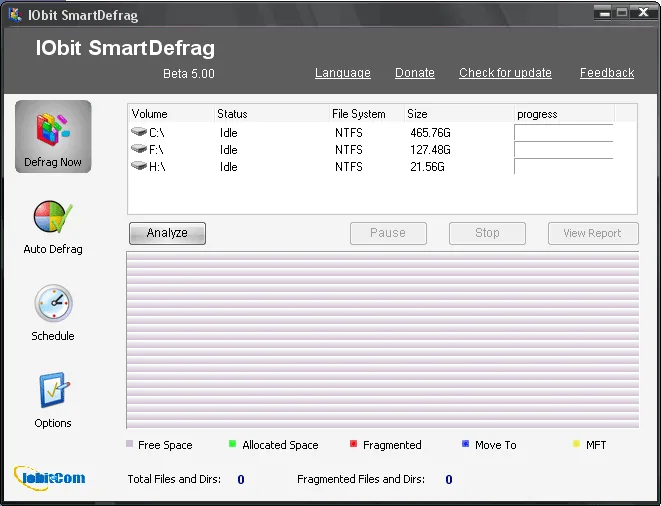This screenshot has height=506, width=661.
Task: Click the green Allocated Space swatch
Action: (x=232, y=444)
